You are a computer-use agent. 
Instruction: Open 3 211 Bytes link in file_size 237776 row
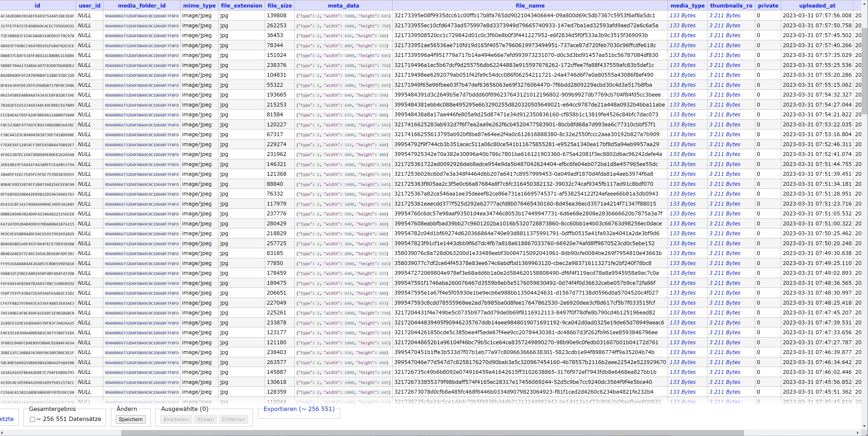coord(725,214)
